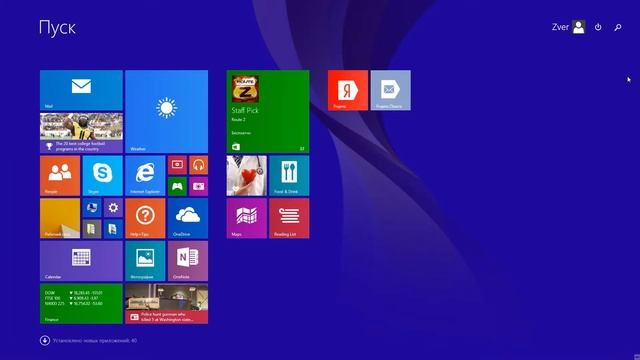Open the small red Video tile

(x=177, y=165)
